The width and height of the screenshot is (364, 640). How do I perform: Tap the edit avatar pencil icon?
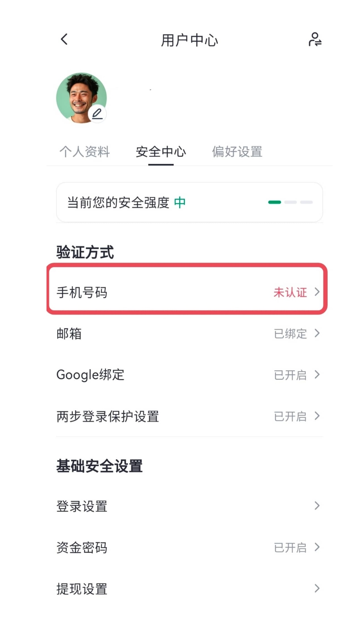tap(97, 114)
